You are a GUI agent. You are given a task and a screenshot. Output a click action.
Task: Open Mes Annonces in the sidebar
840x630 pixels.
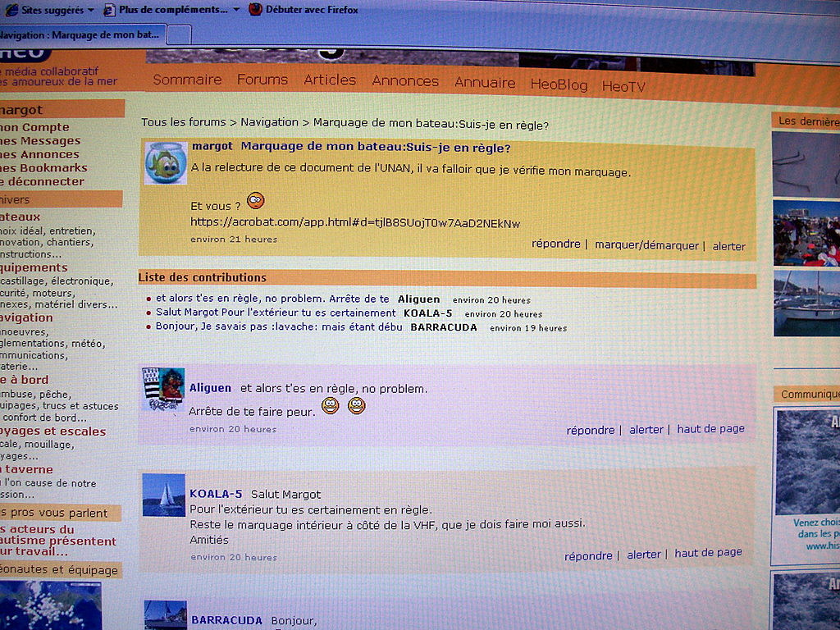click(39, 154)
